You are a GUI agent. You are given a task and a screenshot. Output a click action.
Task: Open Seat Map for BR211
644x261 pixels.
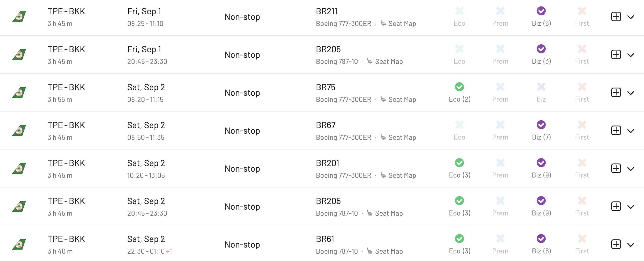pyautogui.click(x=402, y=24)
